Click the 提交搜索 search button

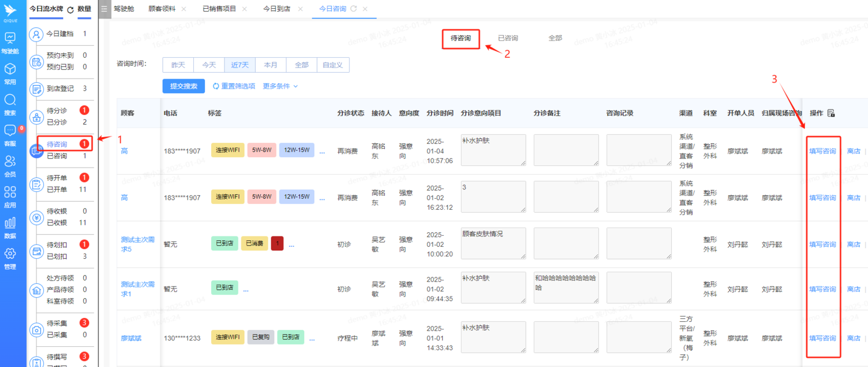point(185,85)
